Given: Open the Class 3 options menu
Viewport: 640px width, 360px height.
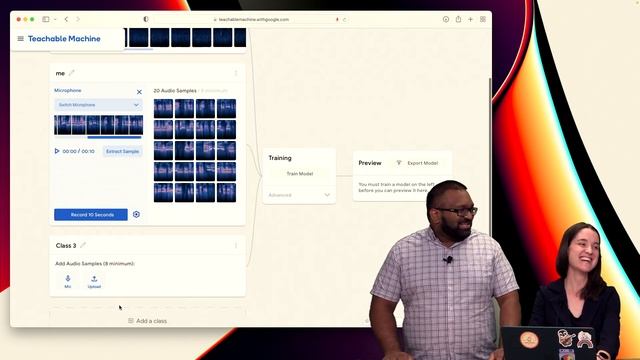Looking at the screenshot, I should click(236, 245).
